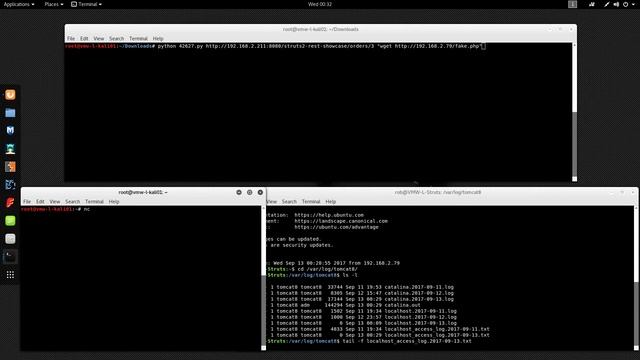
Task: Click the catalina.out entry
Action: click(x=402, y=305)
